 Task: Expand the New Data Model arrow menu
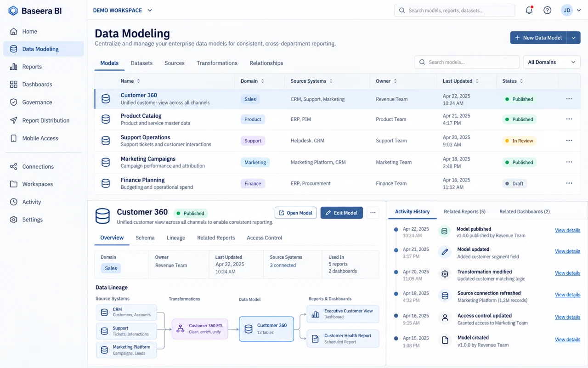574,38
